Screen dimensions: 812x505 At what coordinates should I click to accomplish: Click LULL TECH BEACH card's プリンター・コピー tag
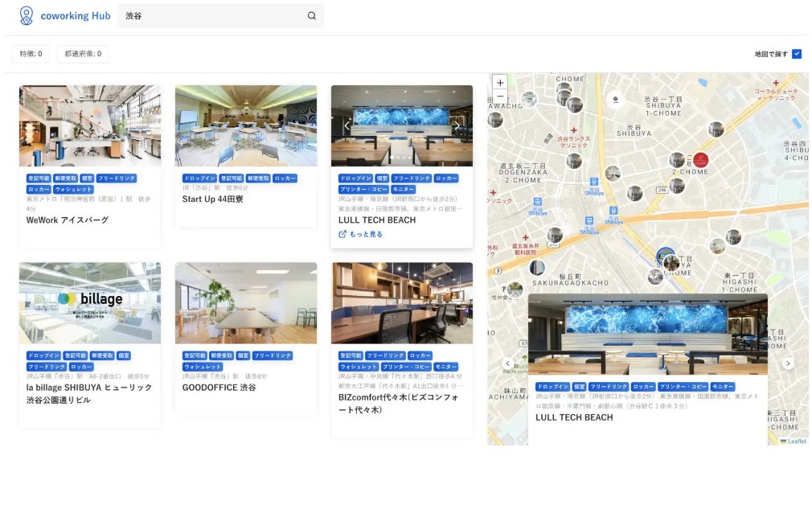[363, 190]
